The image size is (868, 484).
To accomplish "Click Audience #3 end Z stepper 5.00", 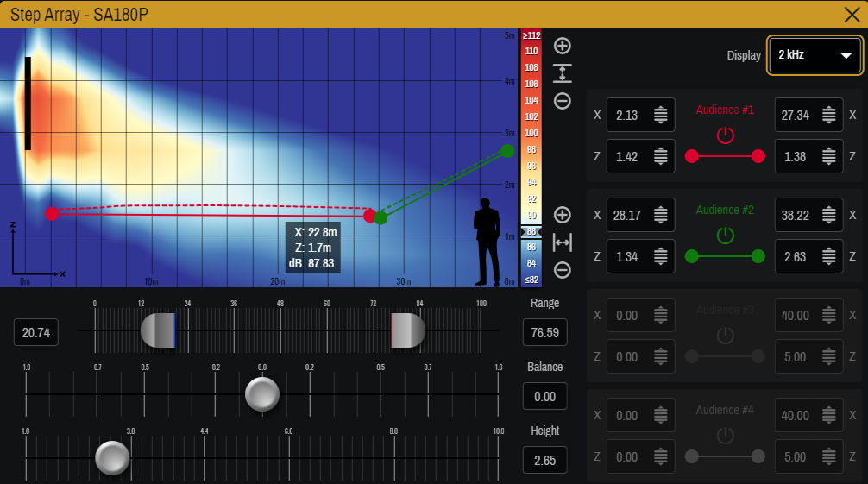I will tap(828, 356).
